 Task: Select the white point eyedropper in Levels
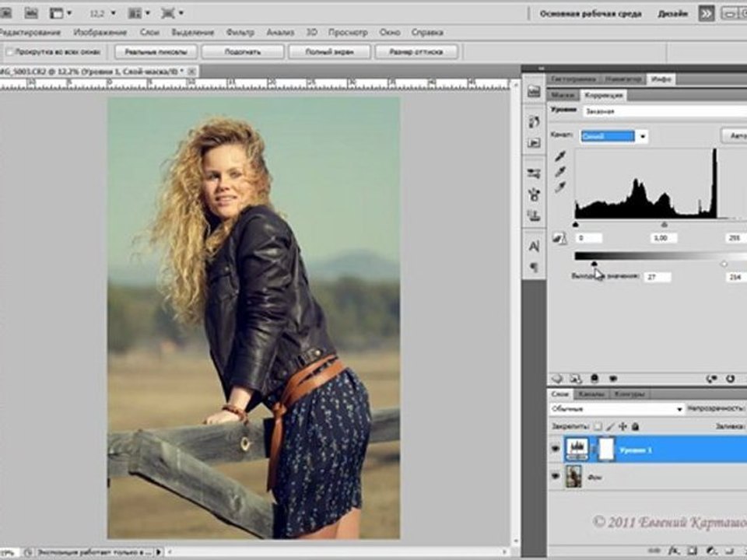click(561, 187)
